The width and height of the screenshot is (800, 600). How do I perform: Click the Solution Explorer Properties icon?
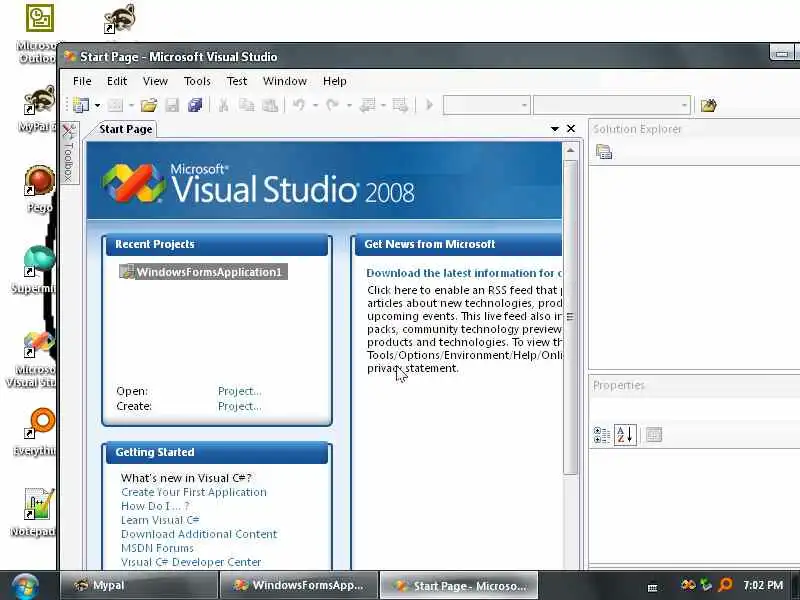point(604,152)
